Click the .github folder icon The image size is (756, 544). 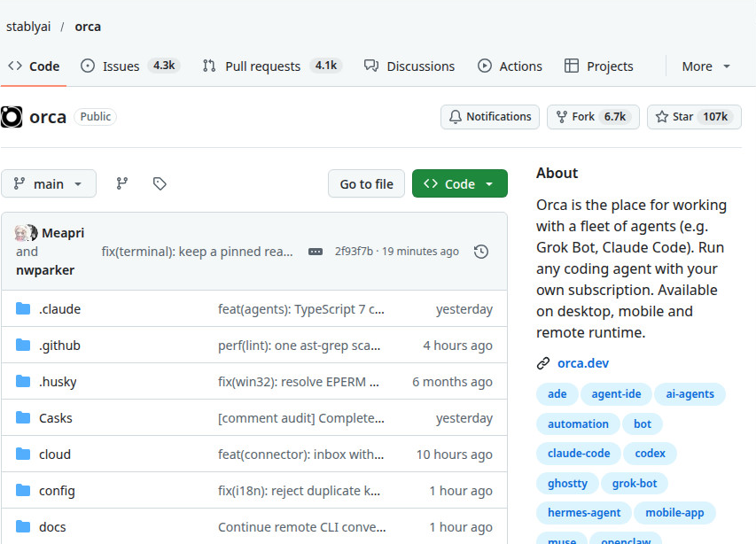click(23, 345)
